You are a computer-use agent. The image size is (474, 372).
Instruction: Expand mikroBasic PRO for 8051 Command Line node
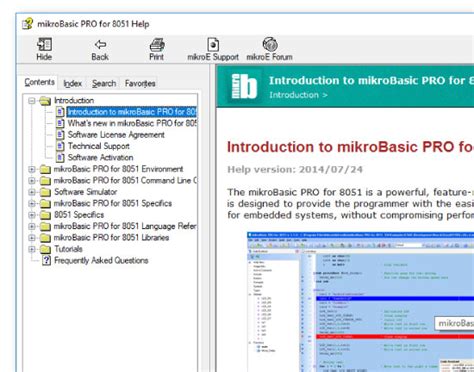click(32, 181)
